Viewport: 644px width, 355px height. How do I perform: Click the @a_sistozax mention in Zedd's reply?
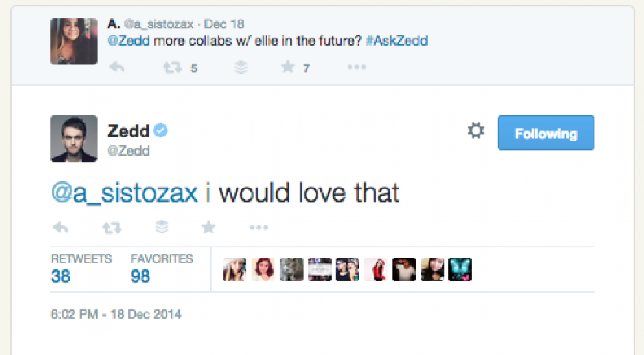coord(124,193)
